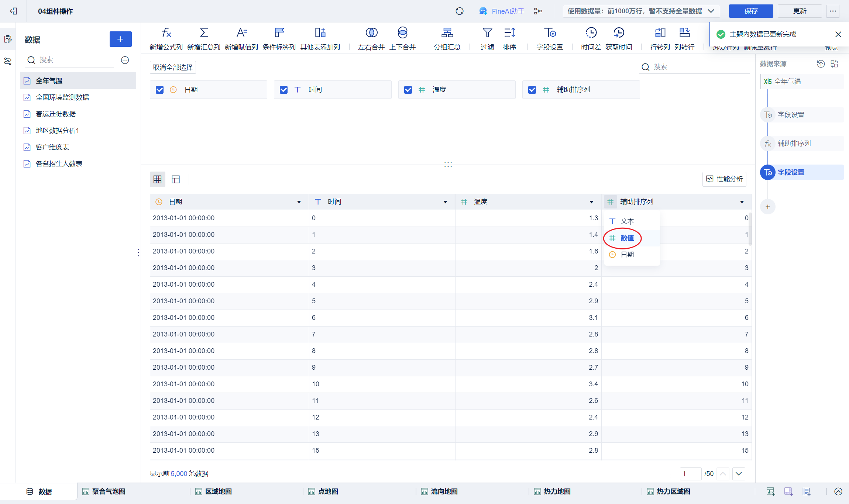Click the page number input field
This screenshot has height=504, width=849.
pos(690,474)
